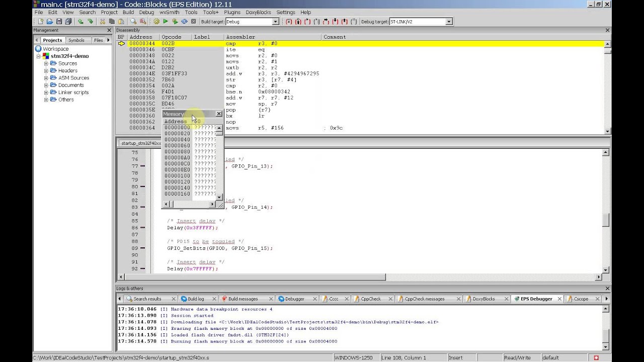Expand the ASM Sources folder node
The image size is (644, 362).
click(x=46, y=78)
